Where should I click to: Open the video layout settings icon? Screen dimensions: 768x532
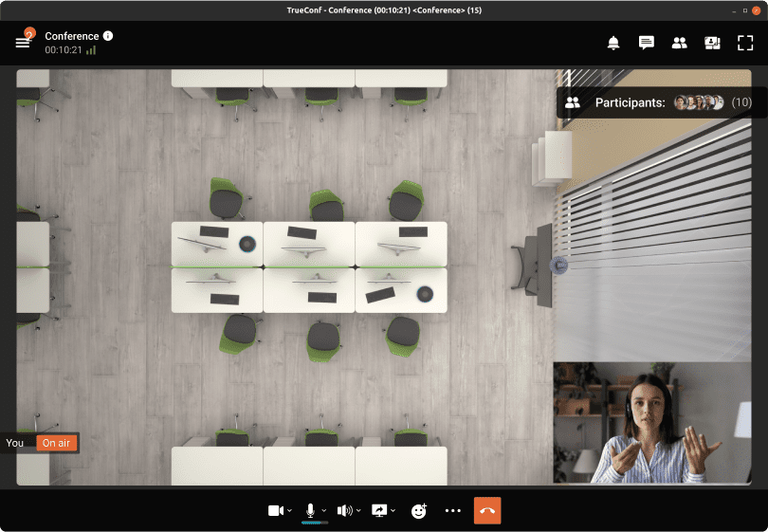712,43
